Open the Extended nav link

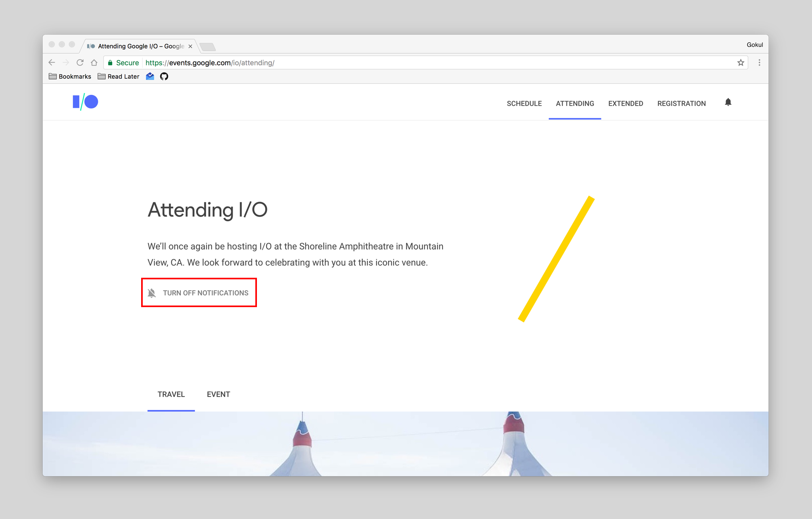(626, 104)
